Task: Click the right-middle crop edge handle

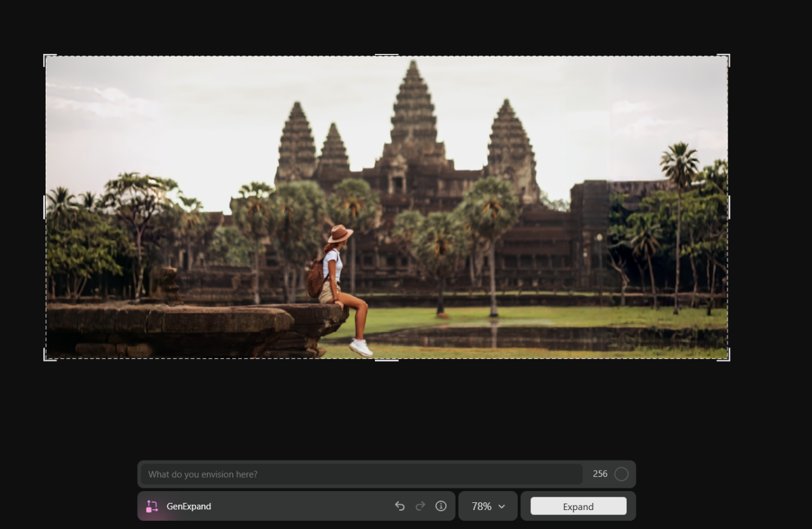Action: point(728,207)
